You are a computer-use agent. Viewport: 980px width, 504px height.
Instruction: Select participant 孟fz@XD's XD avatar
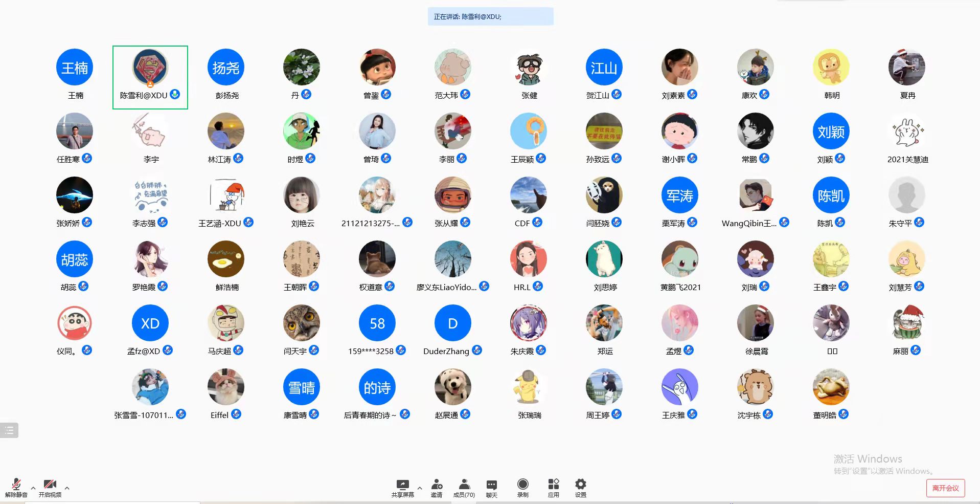(150, 323)
